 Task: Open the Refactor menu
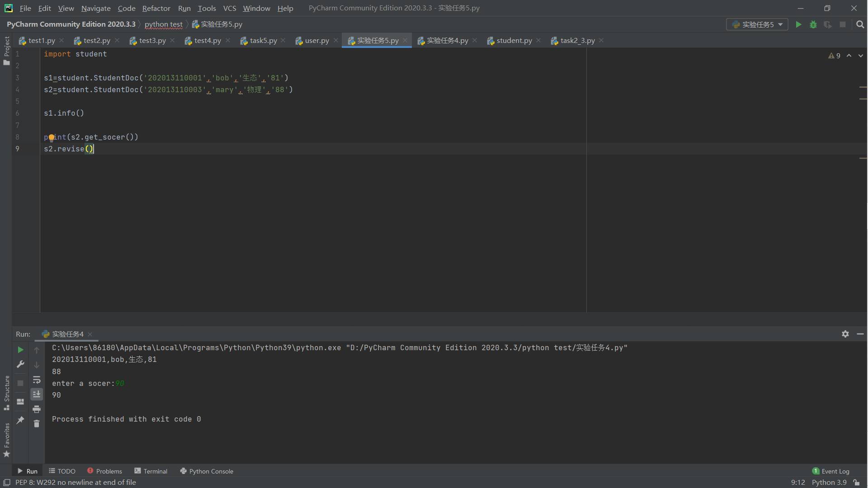(x=156, y=8)
